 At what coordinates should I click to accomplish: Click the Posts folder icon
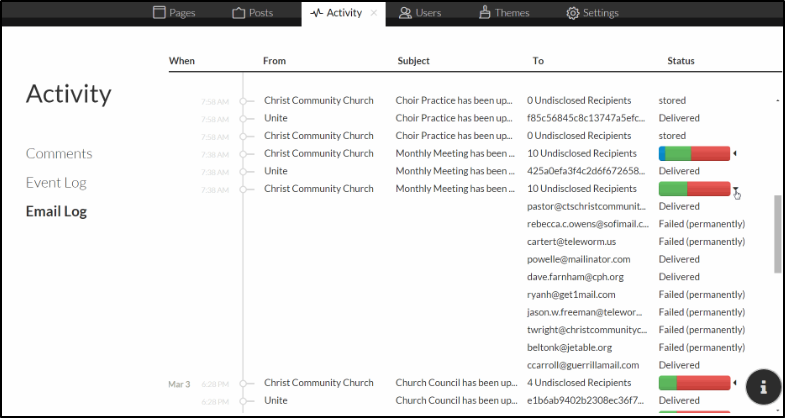pos(239,13)
